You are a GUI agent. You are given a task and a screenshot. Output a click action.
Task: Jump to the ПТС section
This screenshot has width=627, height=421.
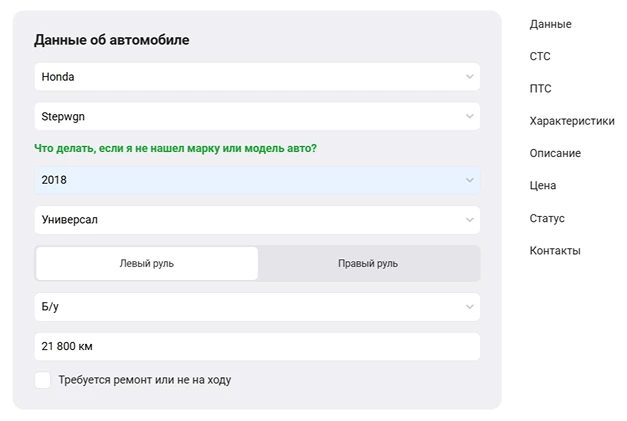click(540, 89)
